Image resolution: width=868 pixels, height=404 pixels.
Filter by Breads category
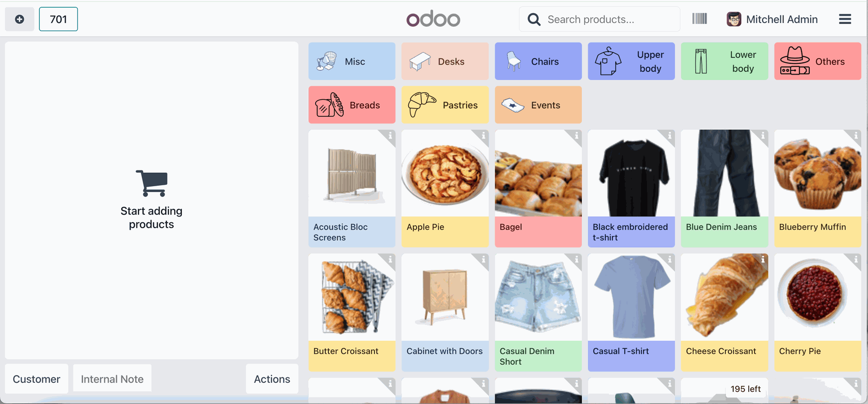352,105
